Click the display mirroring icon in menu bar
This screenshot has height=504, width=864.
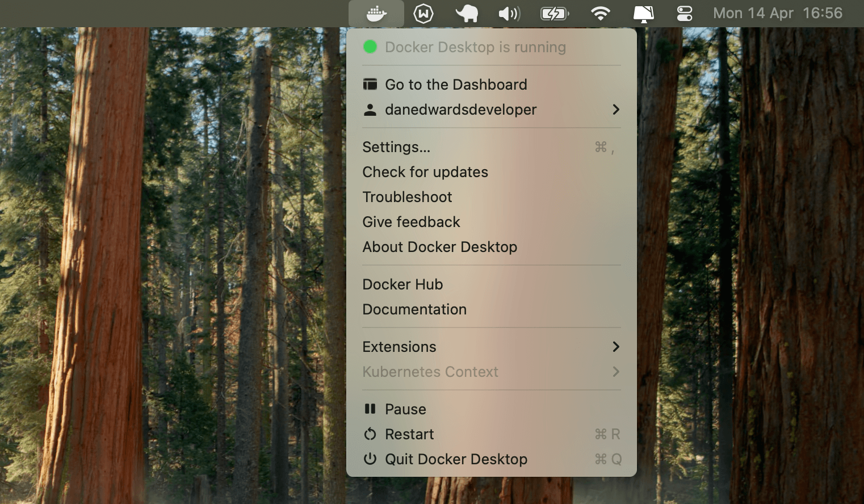643,14
